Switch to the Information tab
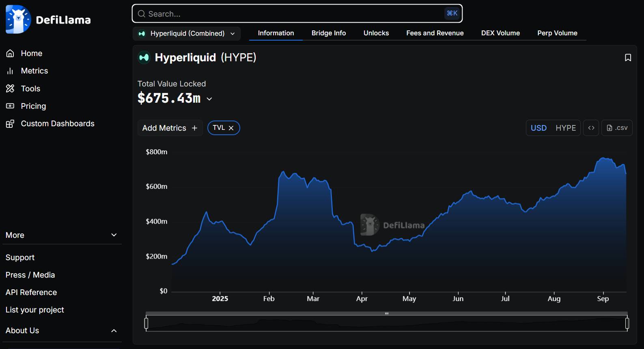 [x=276, y=33]
